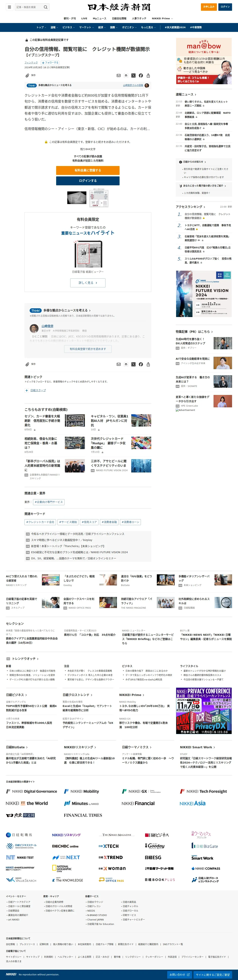This screenshot has width=238, height=980.
Task: Click the フィンテック topic link
Action: pyautogui.click(x=31, y=62)
